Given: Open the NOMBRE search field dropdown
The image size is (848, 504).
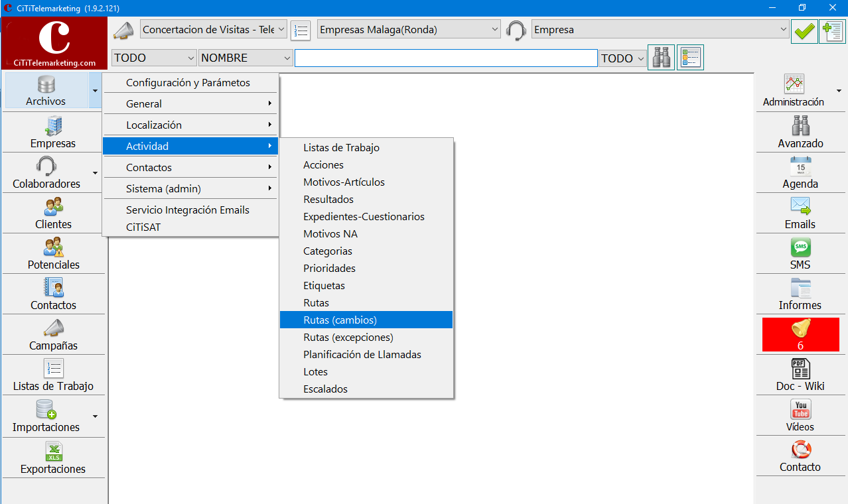Looking at the screenshot, I should click(246, 58).
